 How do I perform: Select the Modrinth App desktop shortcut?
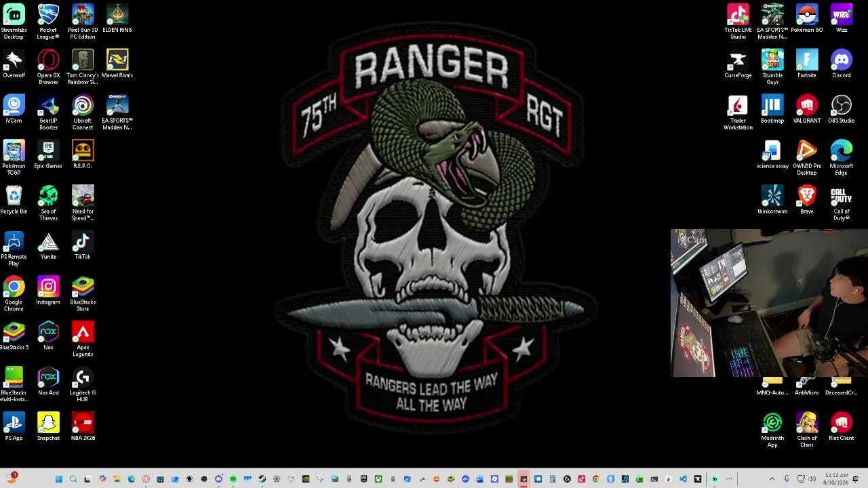point(772,430)
